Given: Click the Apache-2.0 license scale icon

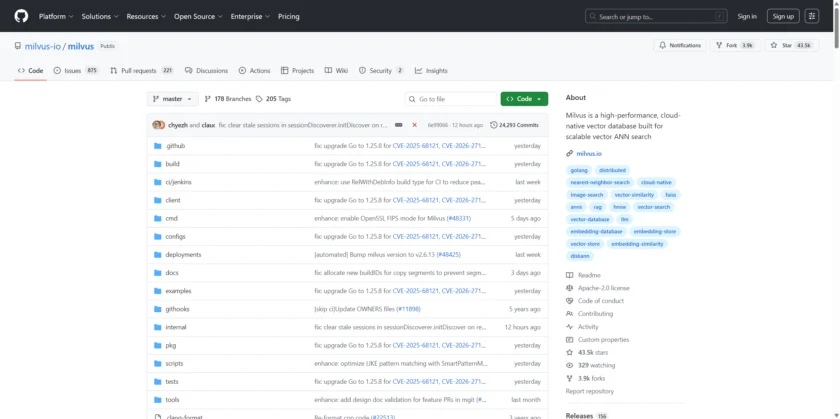Looking at the screenshot, I should 569,288.
